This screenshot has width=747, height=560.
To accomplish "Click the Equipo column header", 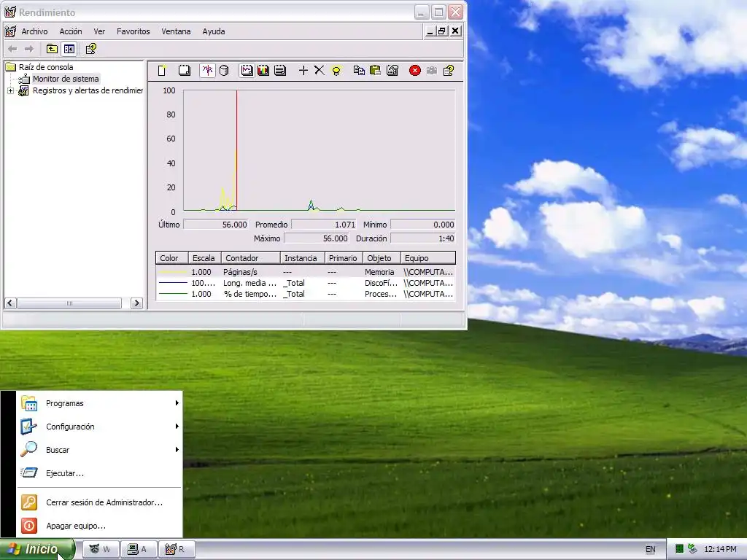I will click(x=427, y=258).
